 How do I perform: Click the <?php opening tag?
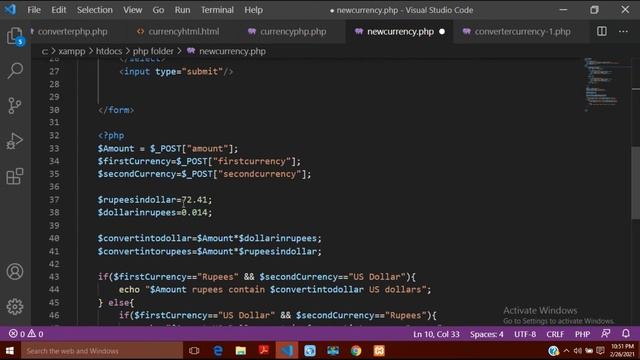click(x=111, y=136)
